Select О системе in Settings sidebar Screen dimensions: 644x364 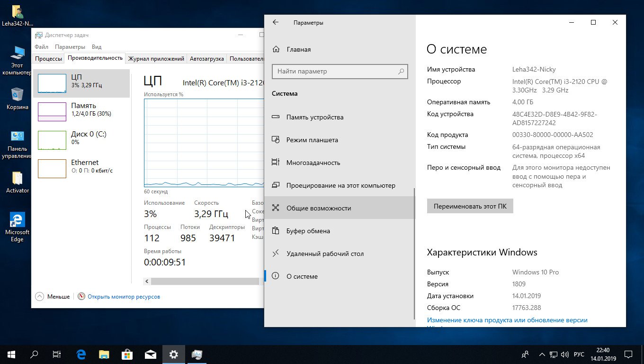coord(339,276)
